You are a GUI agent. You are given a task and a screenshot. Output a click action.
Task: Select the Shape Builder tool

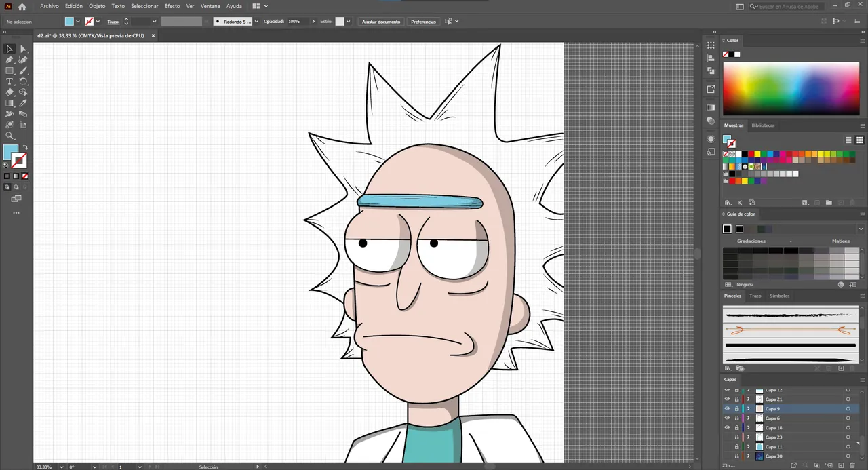click(x=23, y=92)
